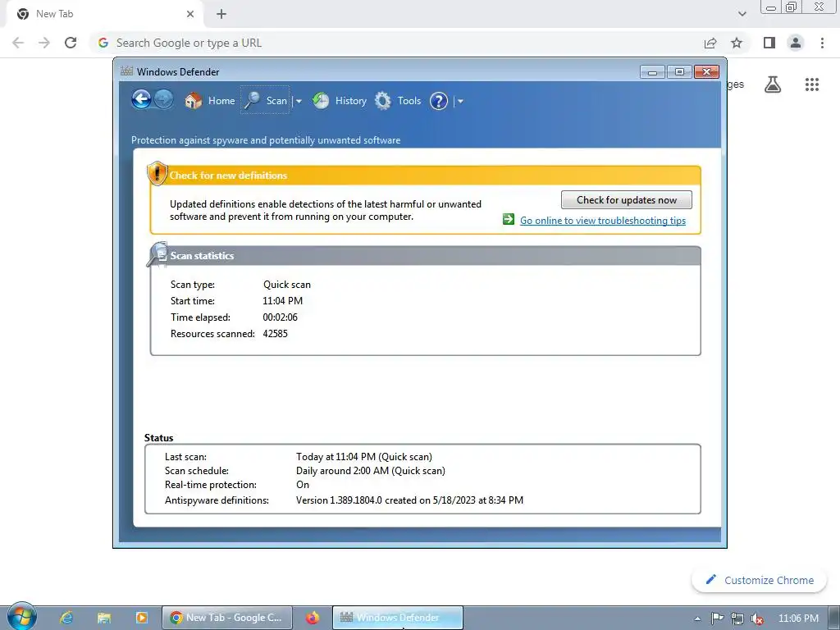Expand Scan options dropdown arrow
Image resolution: width=840 pixels, height=630 pixels.
pos(299,101)
